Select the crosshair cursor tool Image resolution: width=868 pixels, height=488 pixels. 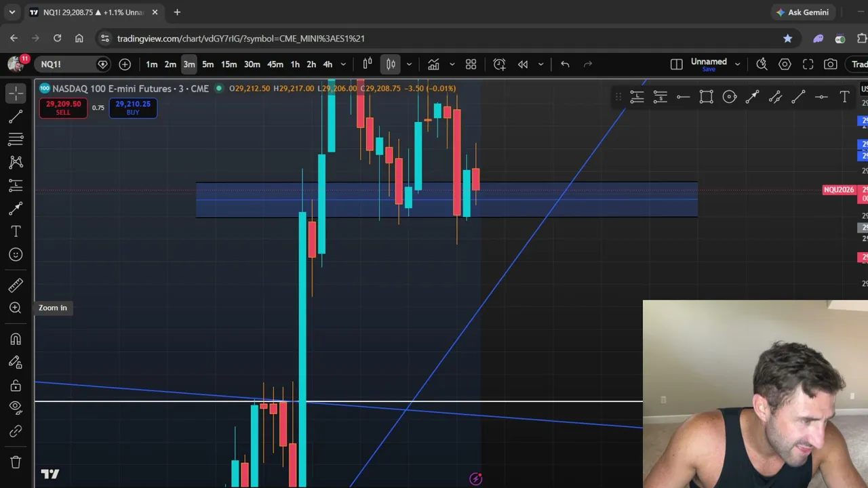[16, 93]
